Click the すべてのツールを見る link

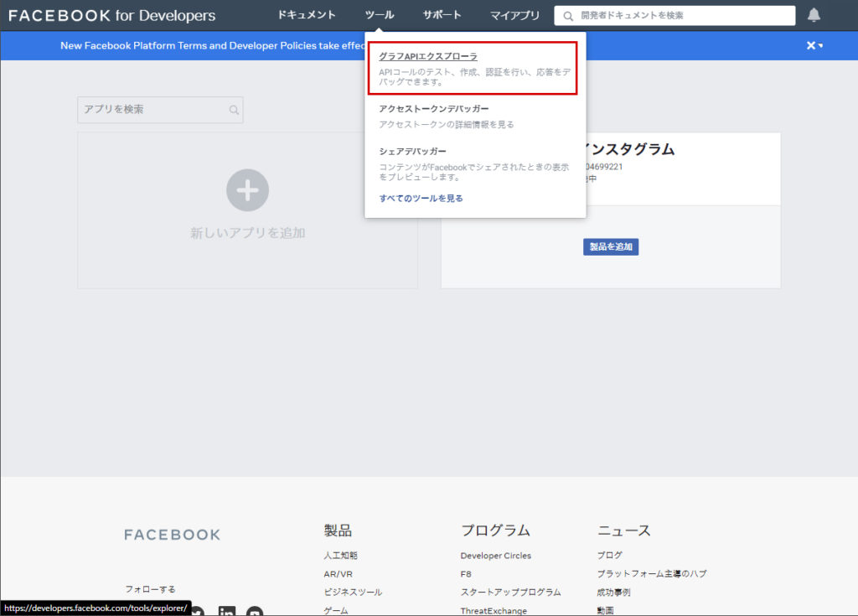pos(421,199)
